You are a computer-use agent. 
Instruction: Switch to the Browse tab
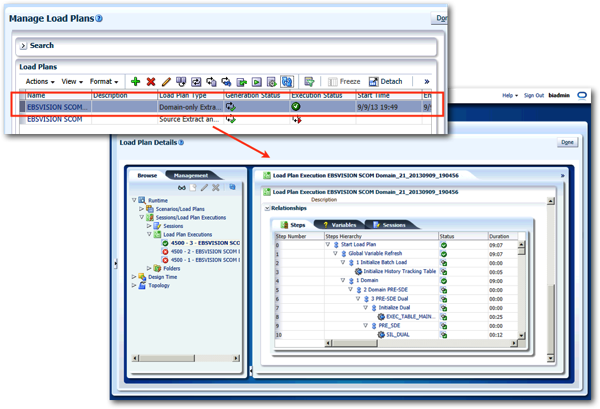[147, 176]
